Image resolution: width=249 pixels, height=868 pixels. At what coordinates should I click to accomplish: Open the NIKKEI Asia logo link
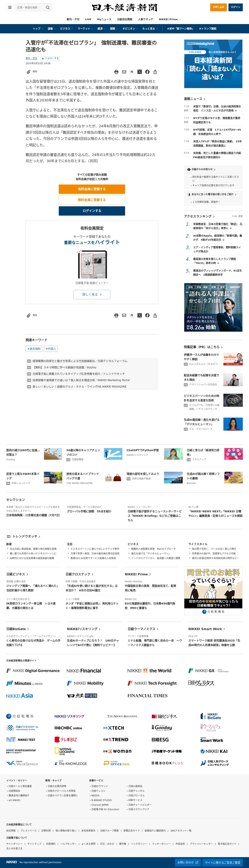[x=20, y=695]
